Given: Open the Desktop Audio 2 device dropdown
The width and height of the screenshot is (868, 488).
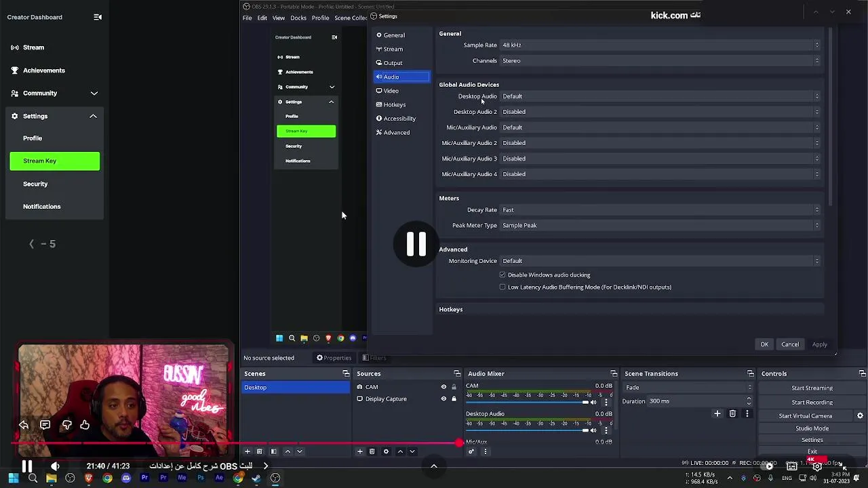Looking at the screenshot, I should 660,112.
